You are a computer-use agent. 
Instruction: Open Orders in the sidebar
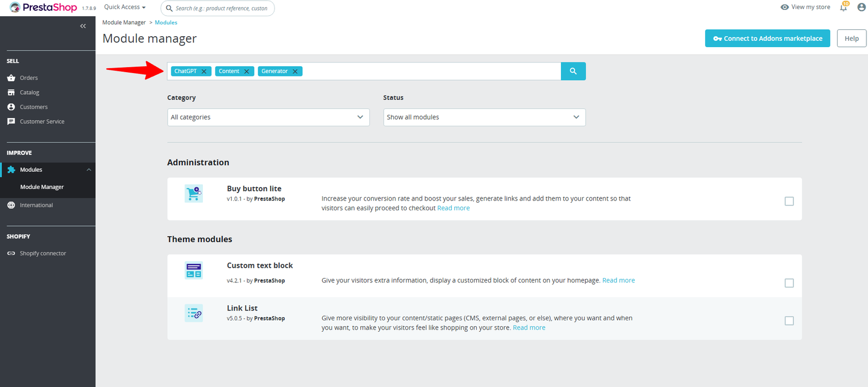29,78
